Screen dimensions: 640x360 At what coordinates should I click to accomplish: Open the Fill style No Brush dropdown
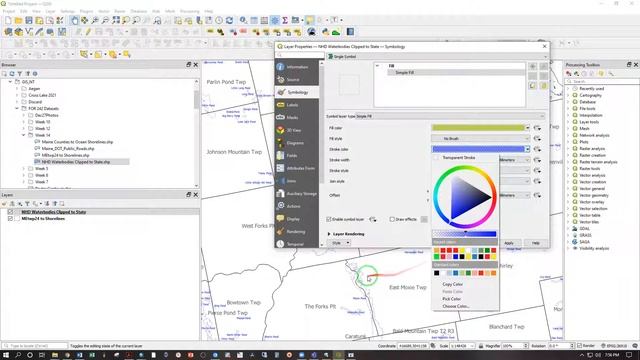click(x=480, y=139)
